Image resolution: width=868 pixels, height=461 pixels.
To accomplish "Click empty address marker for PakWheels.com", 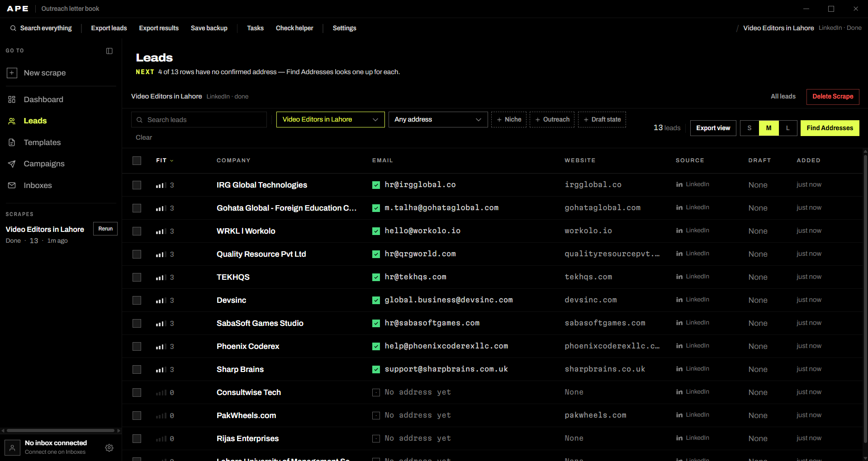I will pyautogui.click(x=376, y=415).
